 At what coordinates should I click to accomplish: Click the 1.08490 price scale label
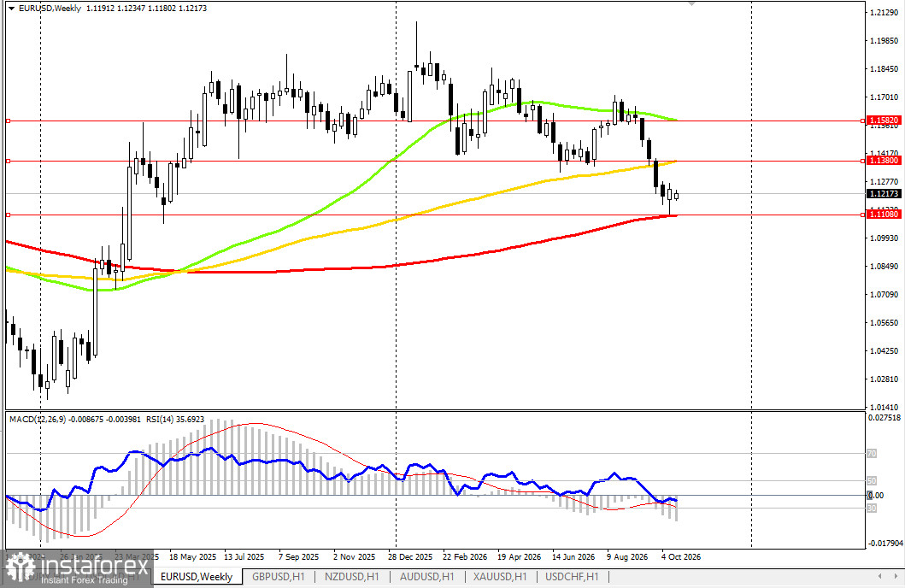coord(884,266)
